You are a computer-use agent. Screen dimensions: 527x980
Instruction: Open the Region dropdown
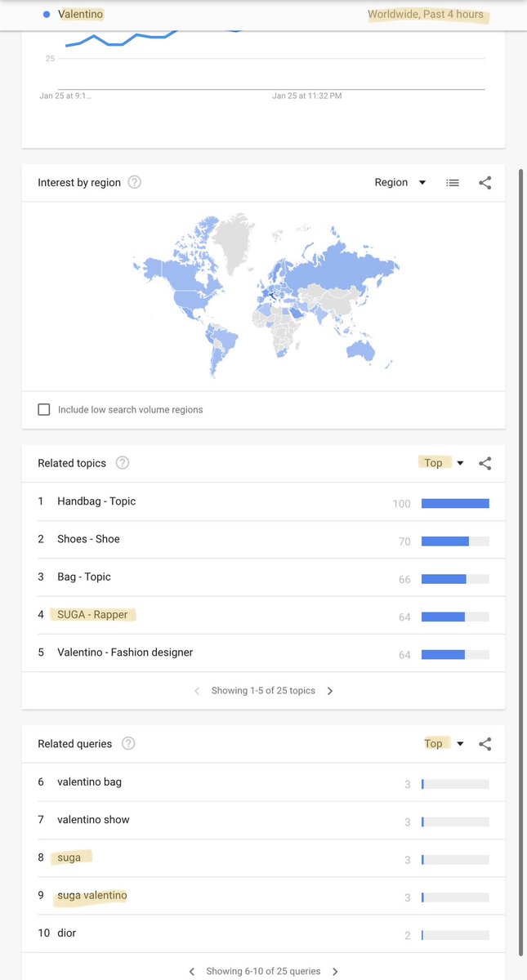(x=400, y=182)
